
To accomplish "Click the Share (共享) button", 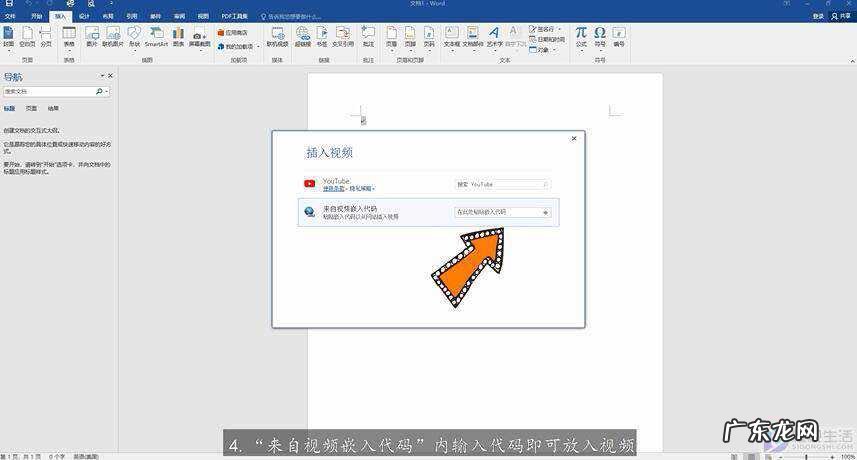I will (x=841, y=16).
